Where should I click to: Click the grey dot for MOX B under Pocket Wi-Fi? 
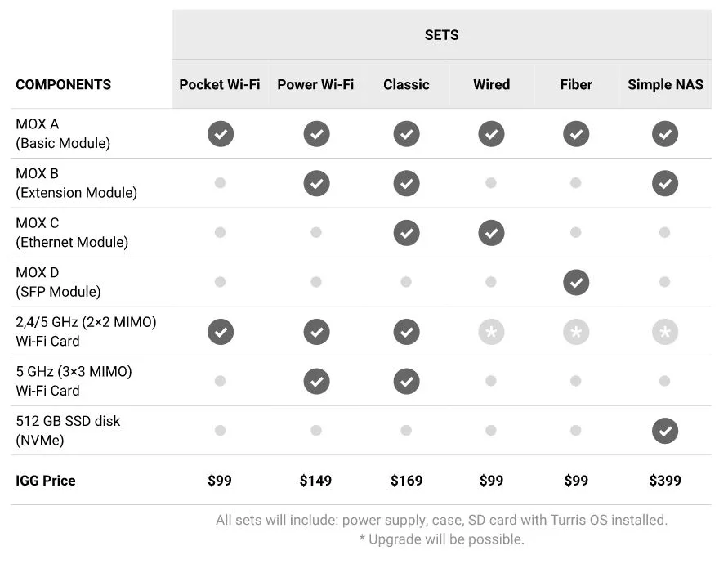(220, 183)
